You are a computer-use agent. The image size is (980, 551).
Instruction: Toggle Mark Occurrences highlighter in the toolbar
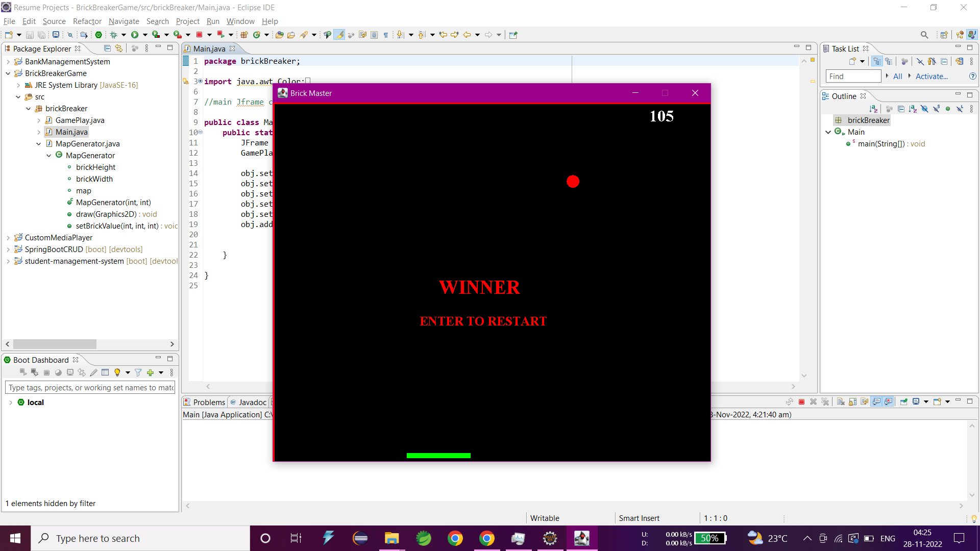point(339,35)
